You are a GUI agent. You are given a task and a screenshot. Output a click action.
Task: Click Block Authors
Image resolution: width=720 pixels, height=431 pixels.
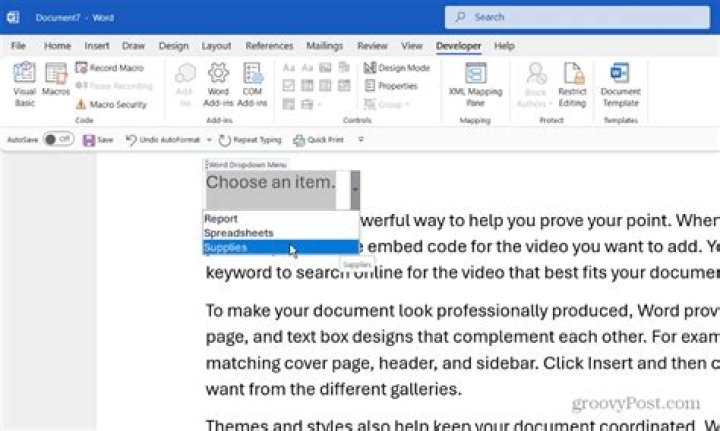pos(535,84)
